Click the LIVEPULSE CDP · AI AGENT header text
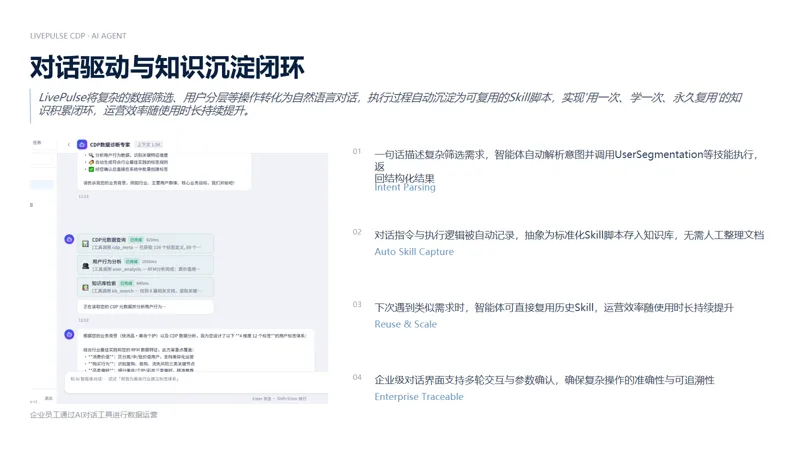Viewport: 800px width, 450px height. (78, 36)
